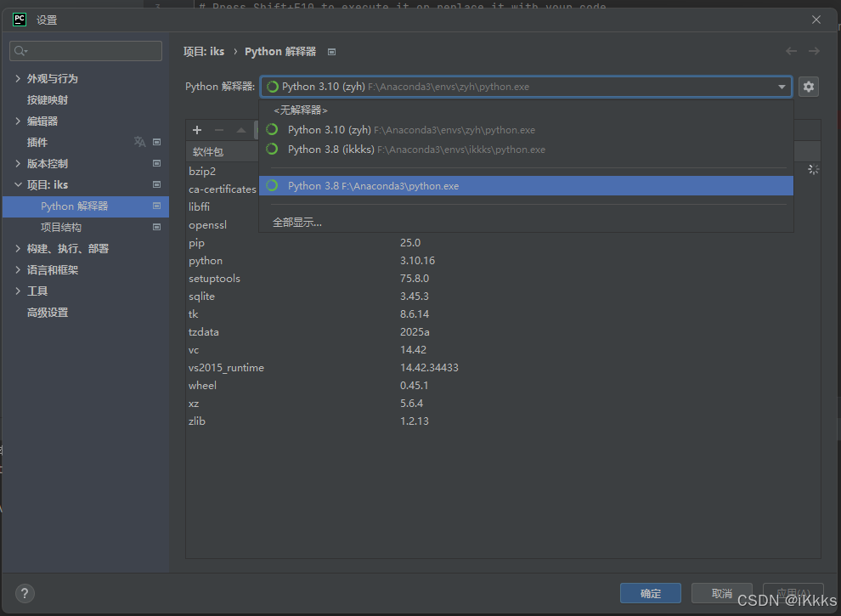Click project-level icon beside Python 解释器 sidebar row
The image size is (841, 616).
(156, 206)
